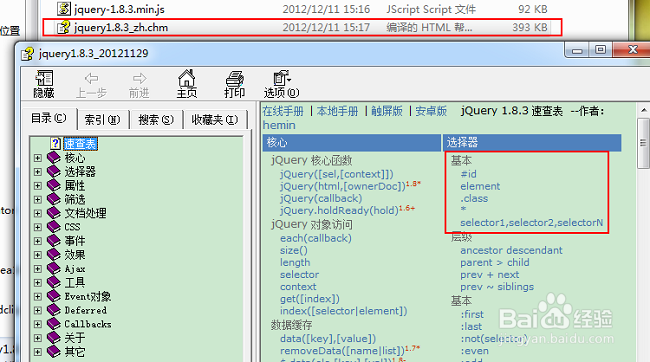Switch to the 索引 (Index) tab
Image resolution: width=650 pixels, height=362 pixels.
(x=102, y=120)
